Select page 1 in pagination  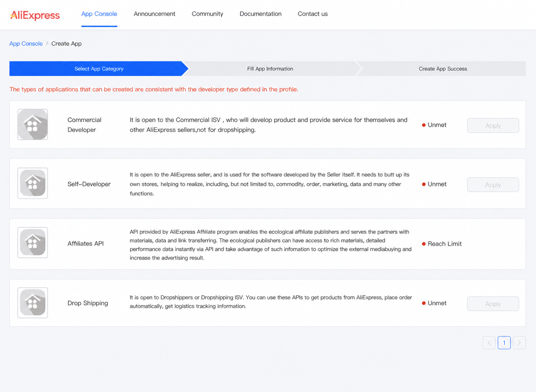tap(504, 343)
